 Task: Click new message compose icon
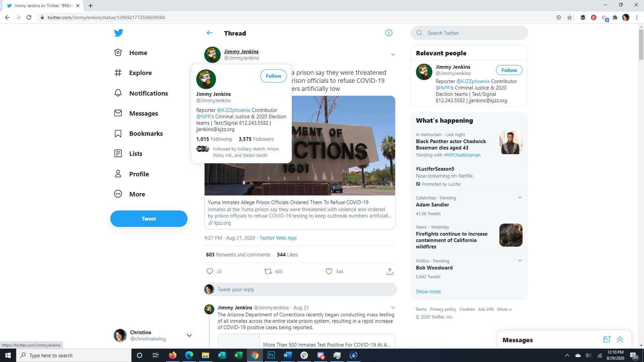pos(607,339)
